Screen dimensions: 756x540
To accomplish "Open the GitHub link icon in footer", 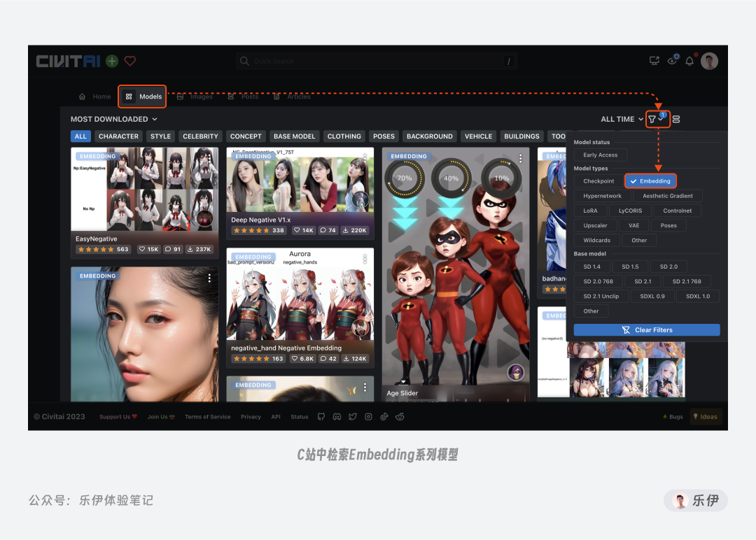I will [321, 417].
